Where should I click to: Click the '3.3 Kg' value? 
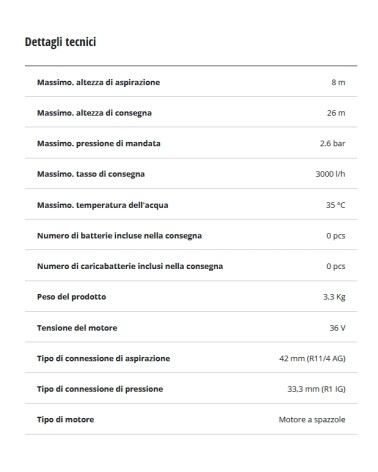334,297
